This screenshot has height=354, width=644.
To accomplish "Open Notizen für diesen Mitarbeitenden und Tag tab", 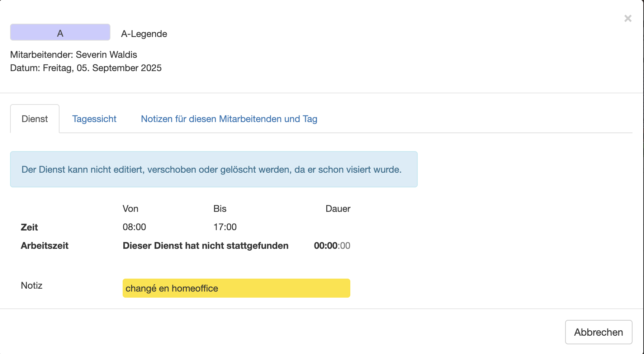I will click(x=229, y=119).
